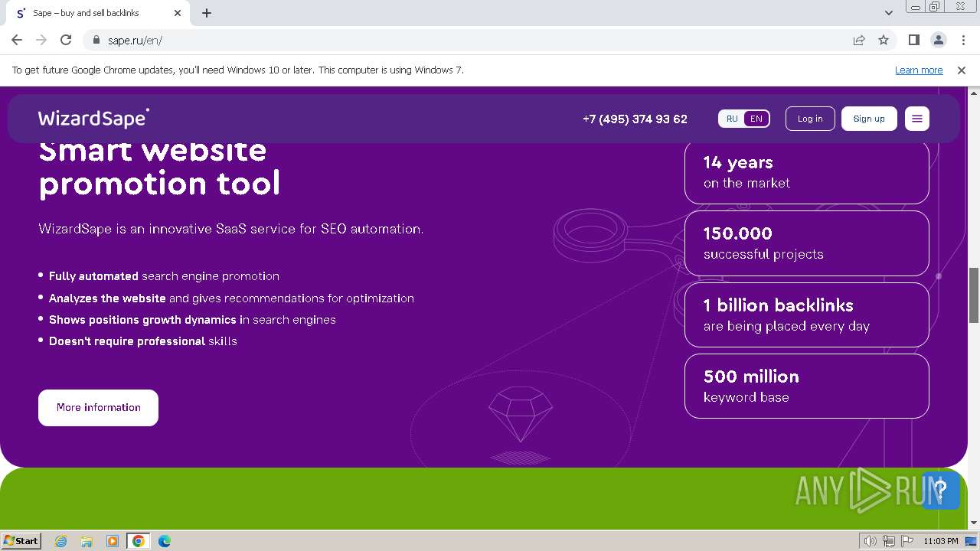Expand the tab search chevron
Image resolution: width=980 pixels, height=551 pixels.
pyautogui.click(x=889, y=13)
